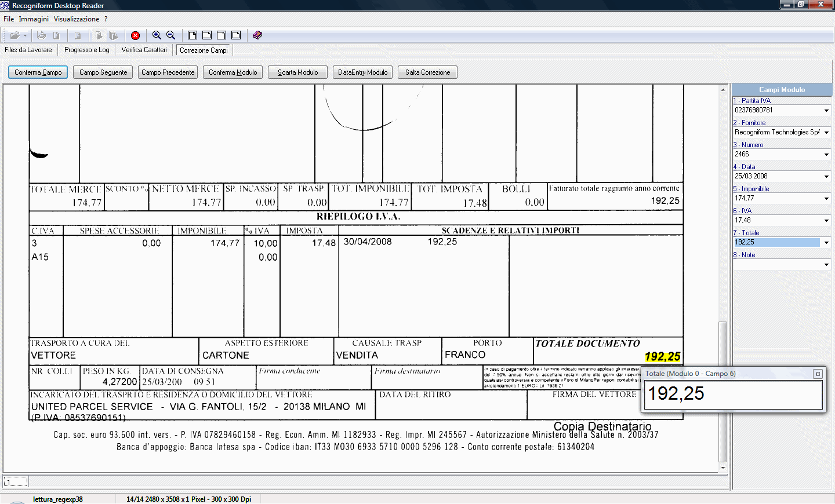The image size is (835, 504).
Task: Click the Conferma Campo button
Action: click(x=38, y=72)
